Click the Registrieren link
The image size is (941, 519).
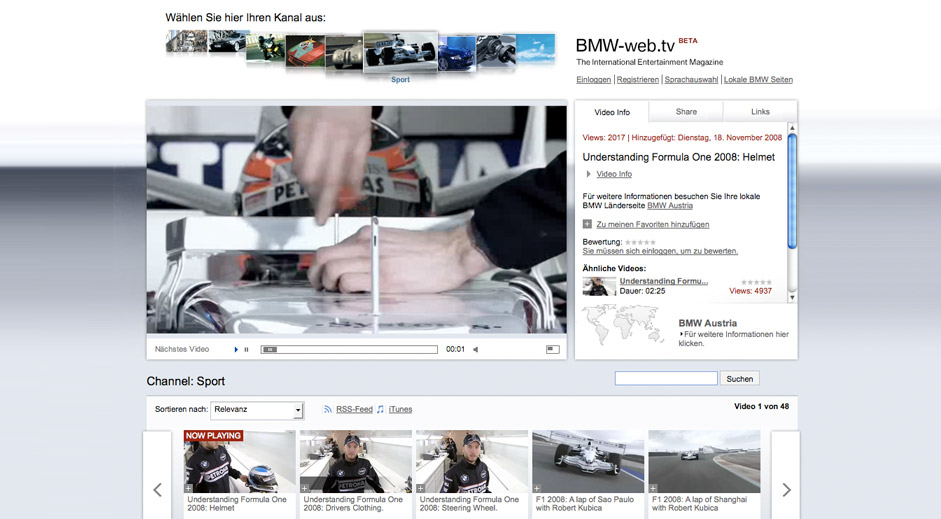click(637, 80)
